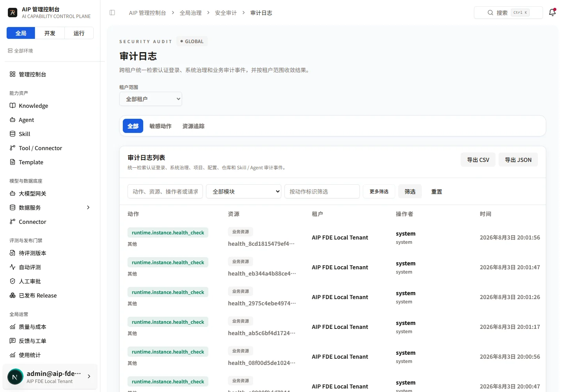
Task: Apply filters with 筛选 button
Action: tap(410, 191)
